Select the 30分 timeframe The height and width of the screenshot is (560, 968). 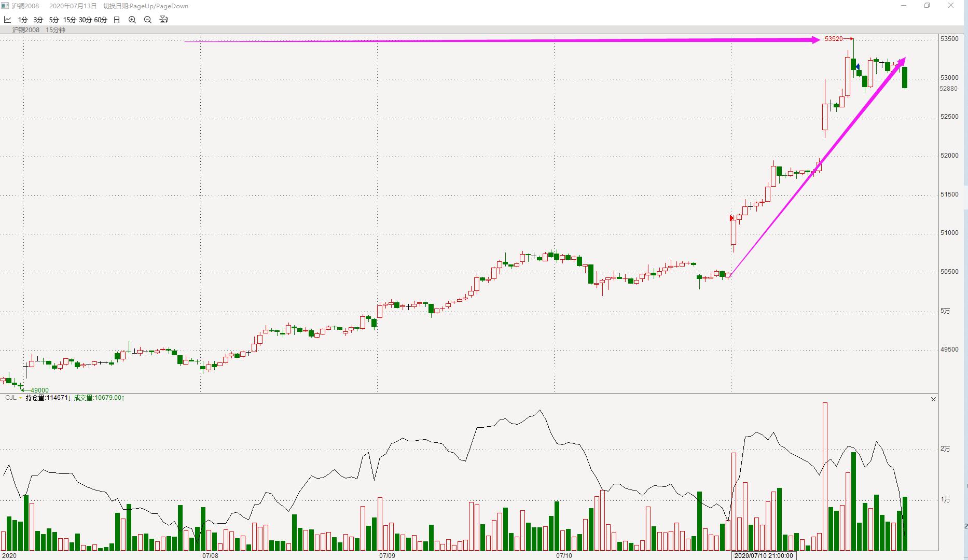click(85, 20)
